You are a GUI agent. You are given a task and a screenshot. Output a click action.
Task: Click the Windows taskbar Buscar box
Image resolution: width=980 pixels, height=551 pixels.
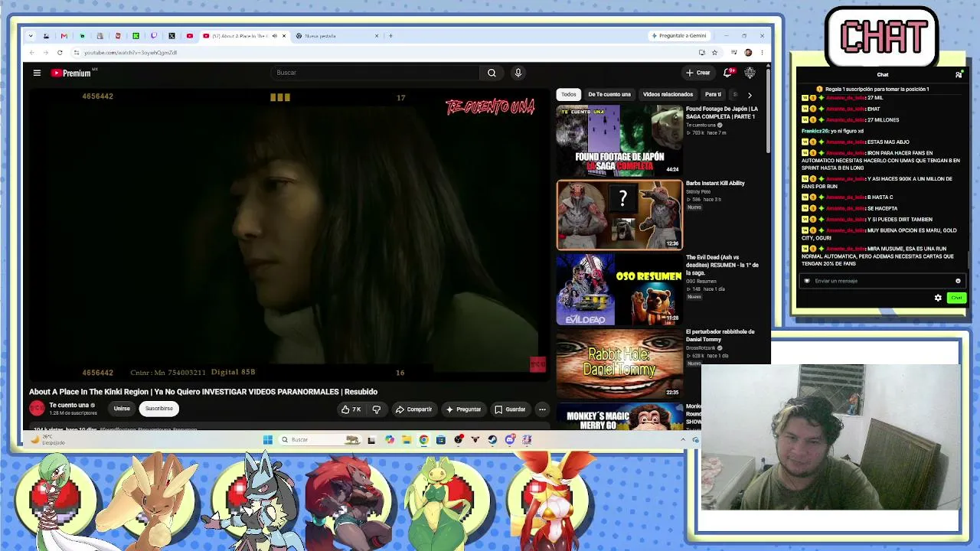[x=319, y=440]
